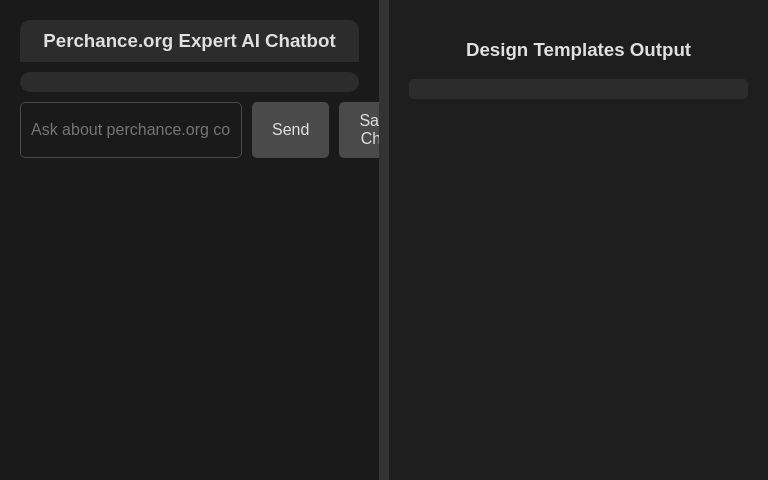768x480 pixels.
Task: Click the Design Templates Output heading
Action: click(x=578, y=50)
